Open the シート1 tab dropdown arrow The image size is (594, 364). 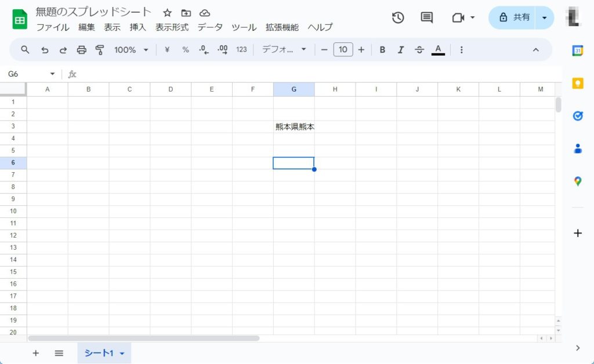122,353
